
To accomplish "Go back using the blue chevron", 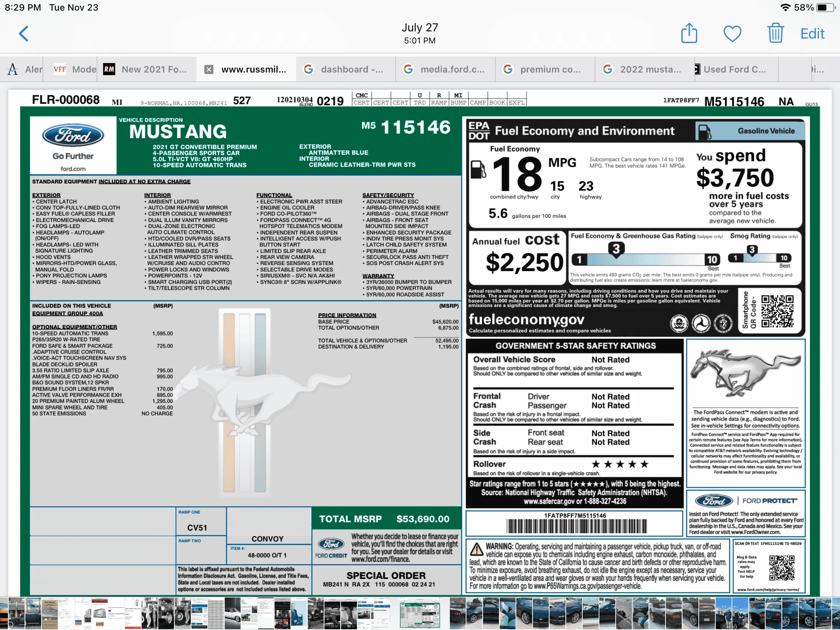I will [x=24, y=33].
